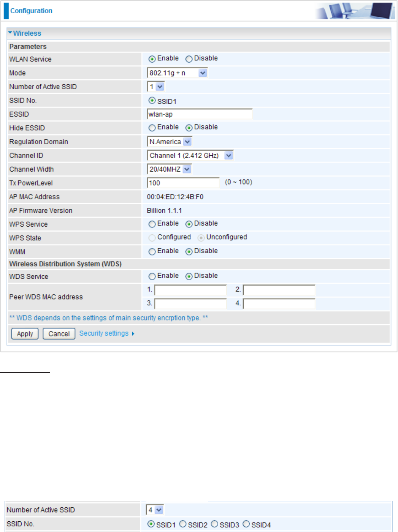Click the ESSID wlan-ap text field

point(200,114)
